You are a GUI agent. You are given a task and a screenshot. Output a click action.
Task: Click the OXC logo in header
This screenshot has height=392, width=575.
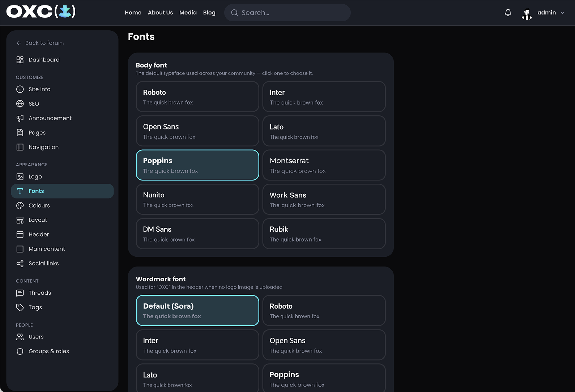click(x=41, y=12)
